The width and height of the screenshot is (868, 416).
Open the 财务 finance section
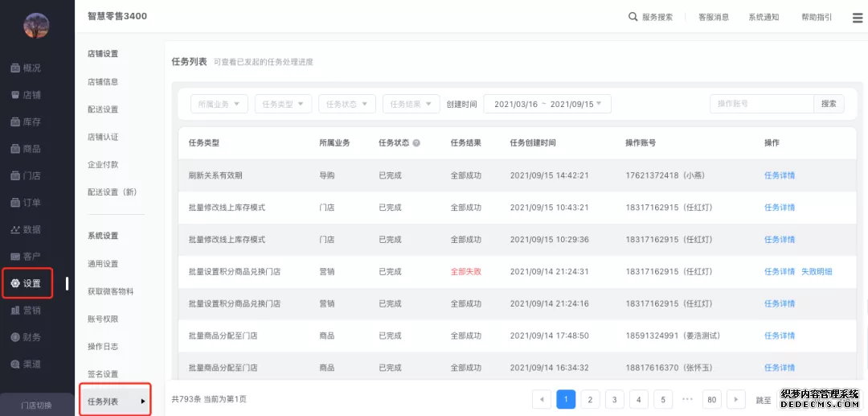click(26, 337)
